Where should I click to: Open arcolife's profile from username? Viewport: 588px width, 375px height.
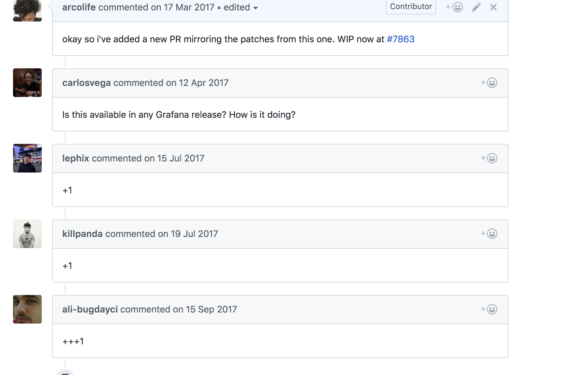point(79,7)
